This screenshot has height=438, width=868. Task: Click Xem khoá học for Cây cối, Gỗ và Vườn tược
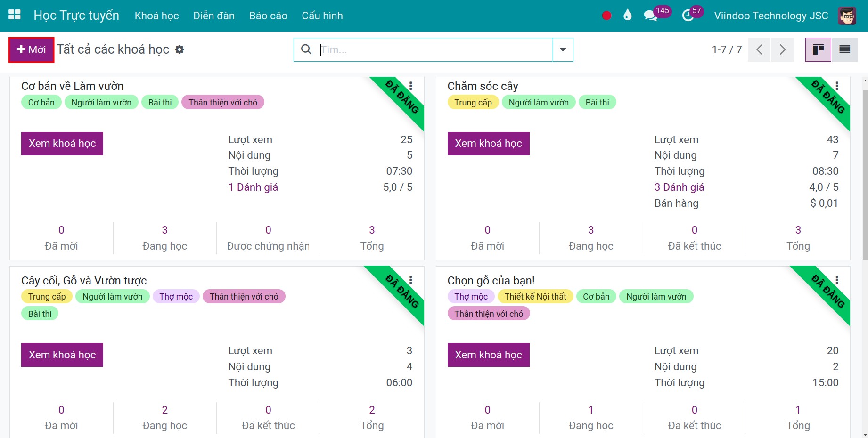pyautogui.click(x=62, y=355)
